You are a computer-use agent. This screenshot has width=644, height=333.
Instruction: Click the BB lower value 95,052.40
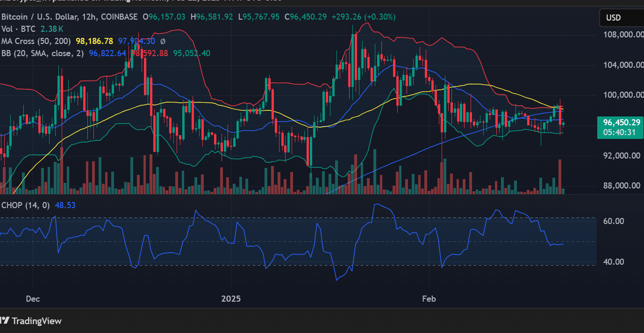(x=192, y=53)
